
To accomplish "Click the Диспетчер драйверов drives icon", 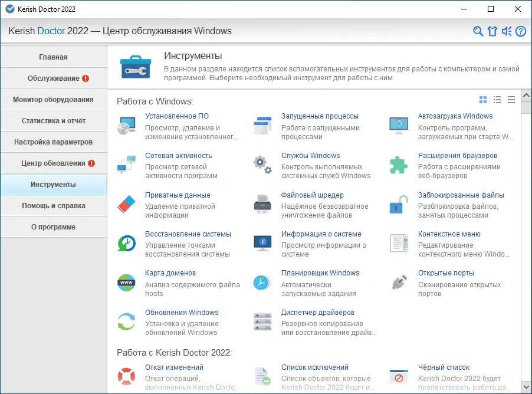I will pyautogui.click(x=262, y=321).
